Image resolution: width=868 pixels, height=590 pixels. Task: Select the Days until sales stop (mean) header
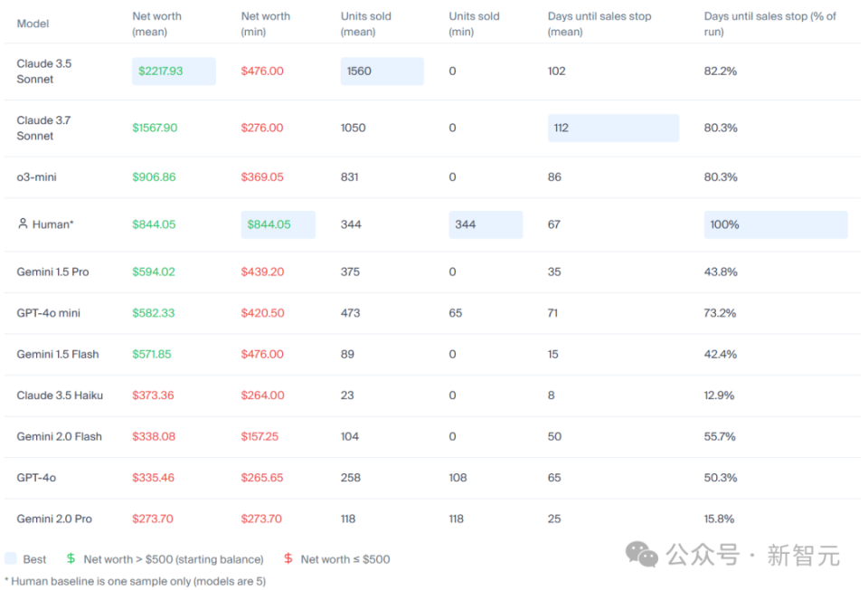click(599, 24)
